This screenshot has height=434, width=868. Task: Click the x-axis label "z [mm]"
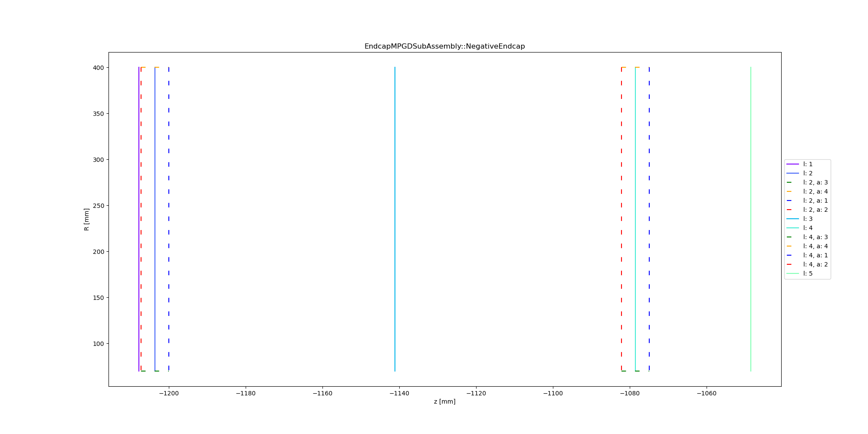[444, 401]
